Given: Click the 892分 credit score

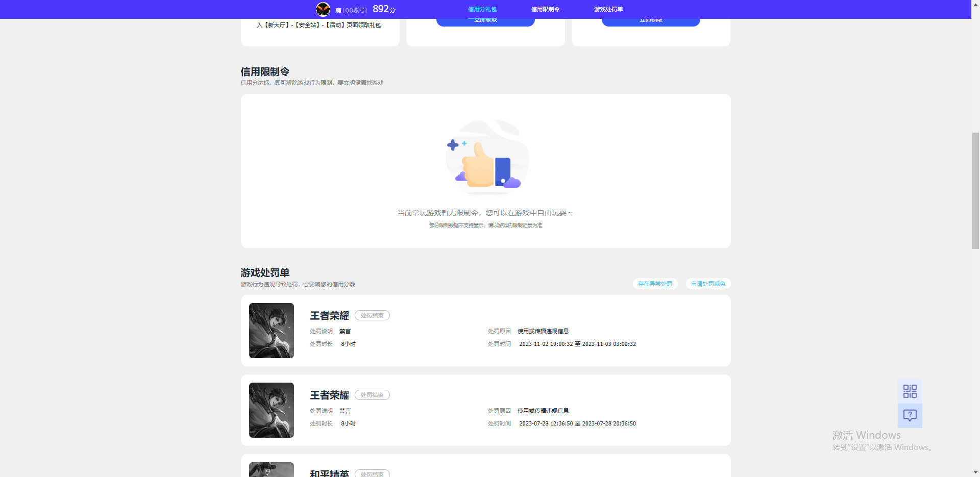Looking at the screenshot, I should [x=384, y=9].
